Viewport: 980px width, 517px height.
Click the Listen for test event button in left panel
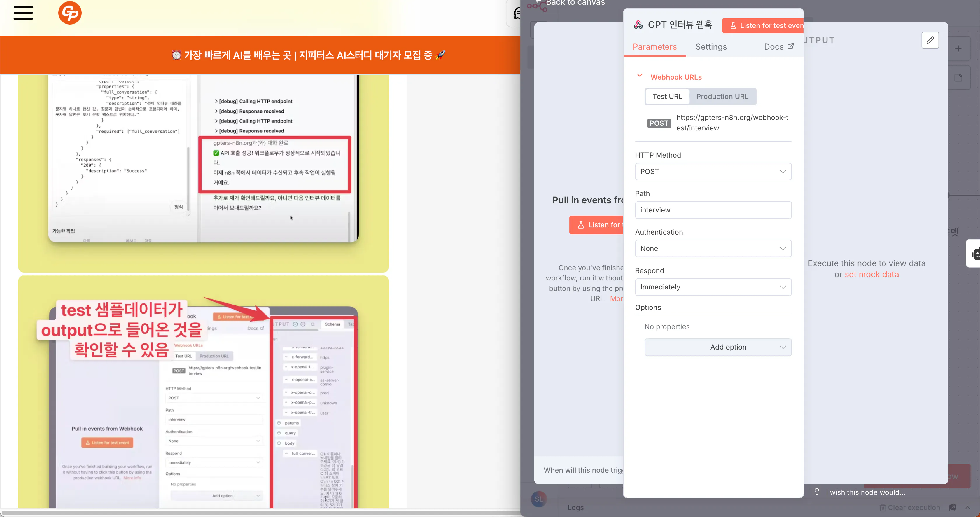[x=596, y=225]
